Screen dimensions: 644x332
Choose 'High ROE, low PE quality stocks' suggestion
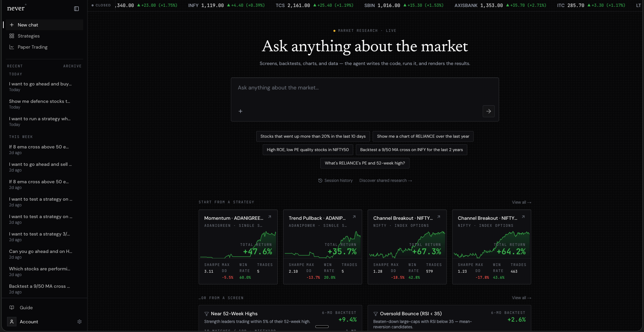coord(308,150)
